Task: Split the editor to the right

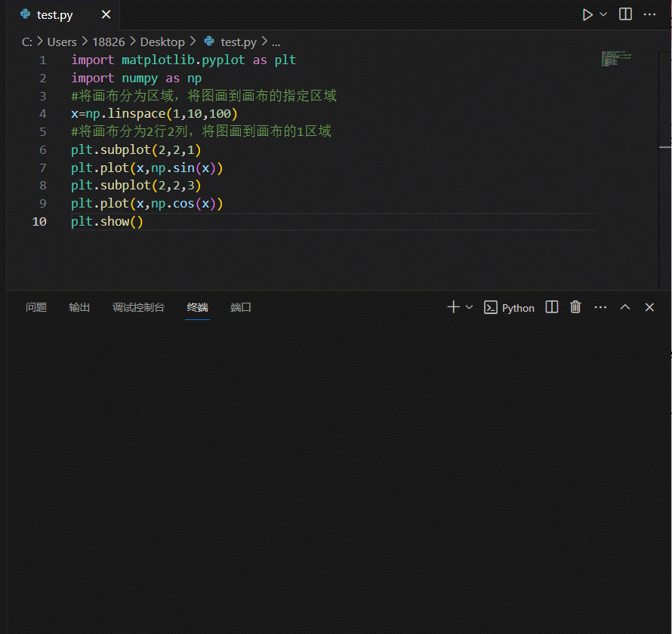Action: (625, 14)
